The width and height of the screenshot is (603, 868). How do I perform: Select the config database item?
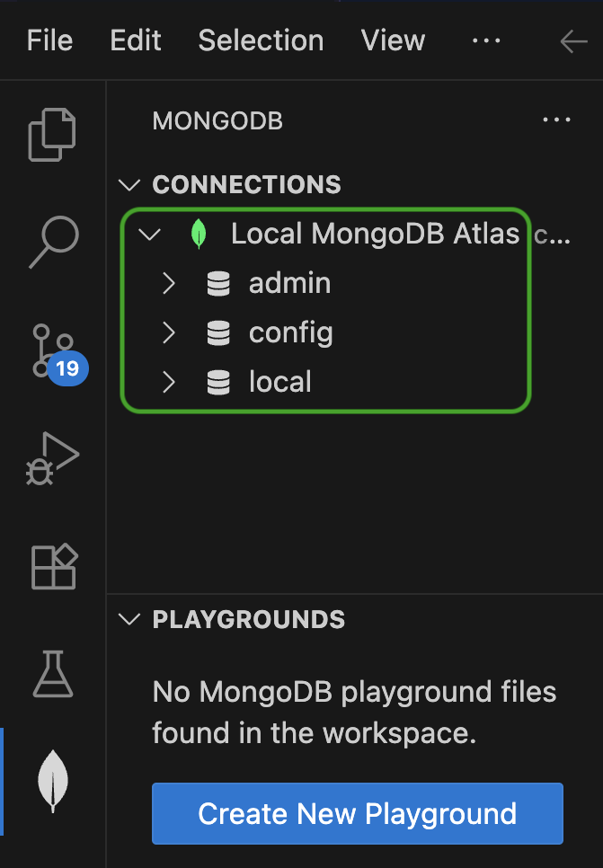[x=290, y=333]
